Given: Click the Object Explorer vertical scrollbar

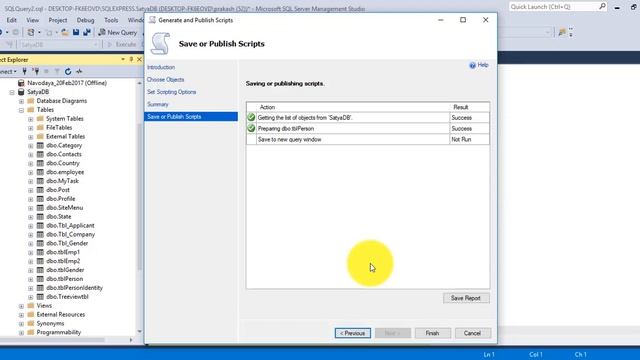Looking at the screenshot, I should click(139, 196).
